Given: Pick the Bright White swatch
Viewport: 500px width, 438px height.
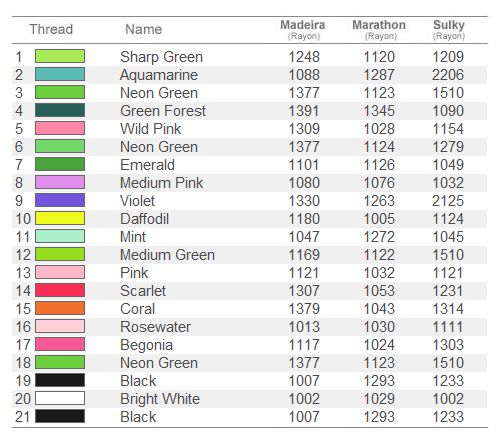Looking at the screenshot, I should coord(60,398).
